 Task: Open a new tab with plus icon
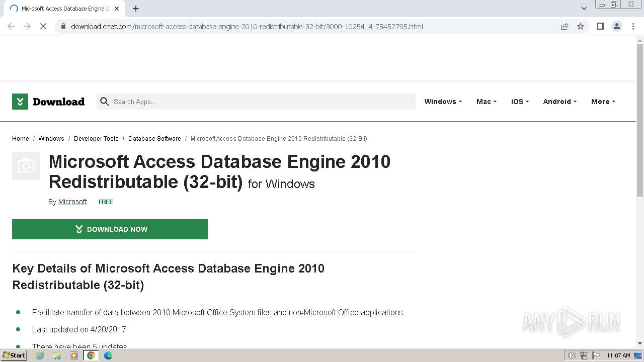tap(136, 9)
